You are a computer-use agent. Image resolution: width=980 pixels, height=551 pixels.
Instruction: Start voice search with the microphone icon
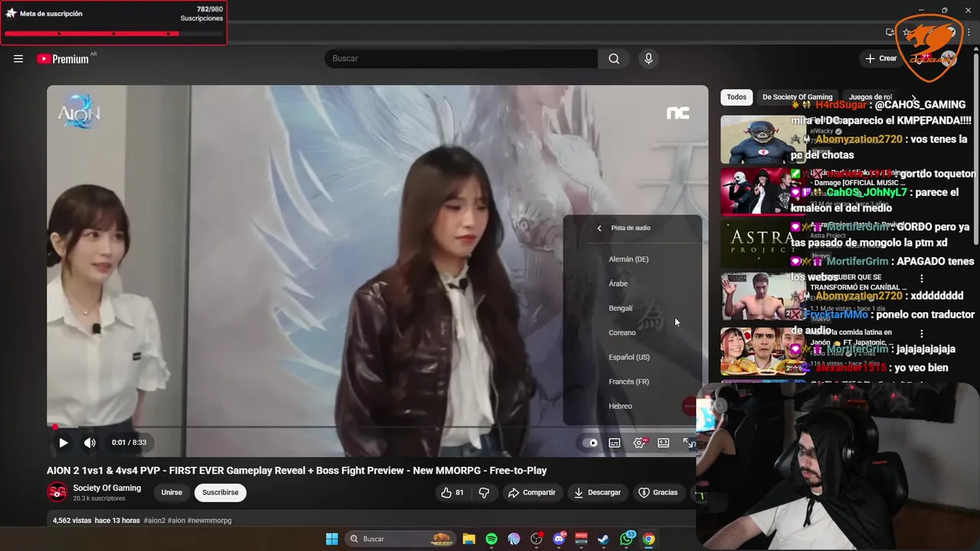pos(648,59)
